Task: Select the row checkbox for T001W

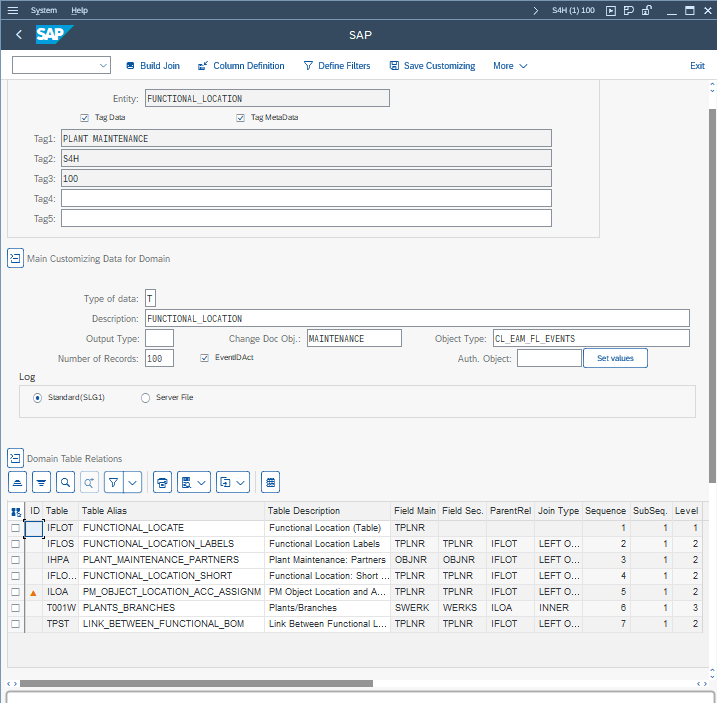Action: (15, 608)
